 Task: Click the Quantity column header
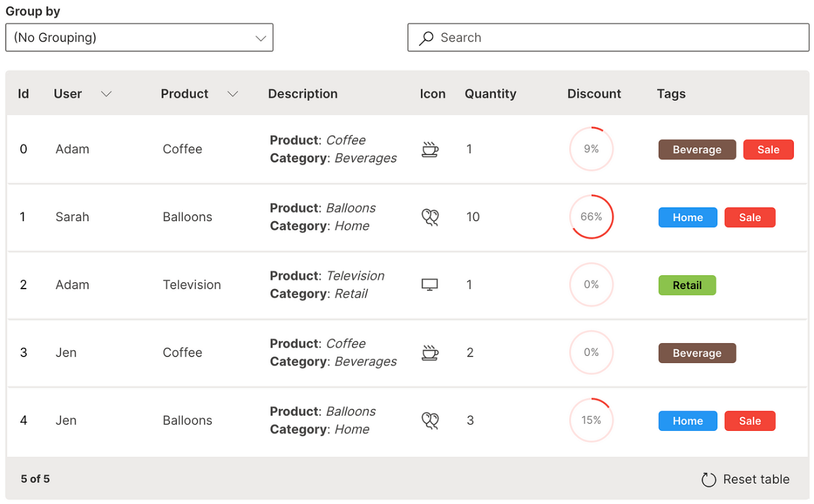click(490, 93)
